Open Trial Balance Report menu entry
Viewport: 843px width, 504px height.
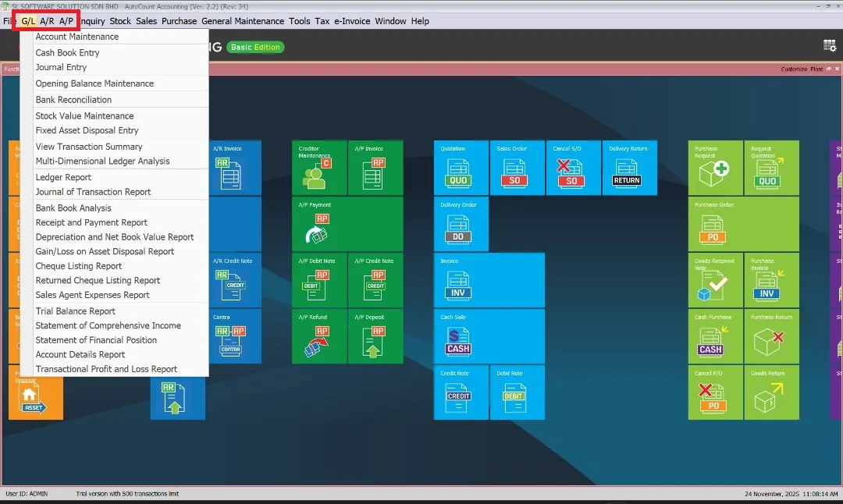click(75, 311)
